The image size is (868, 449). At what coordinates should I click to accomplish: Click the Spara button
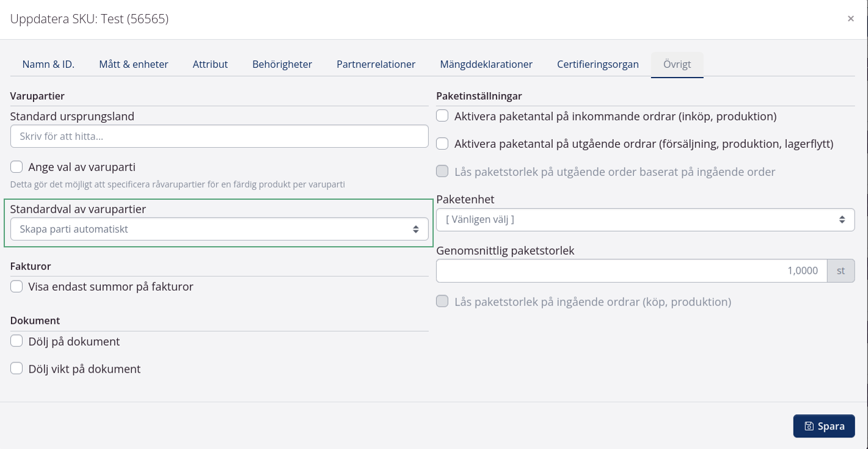click(x=824, y=426)
